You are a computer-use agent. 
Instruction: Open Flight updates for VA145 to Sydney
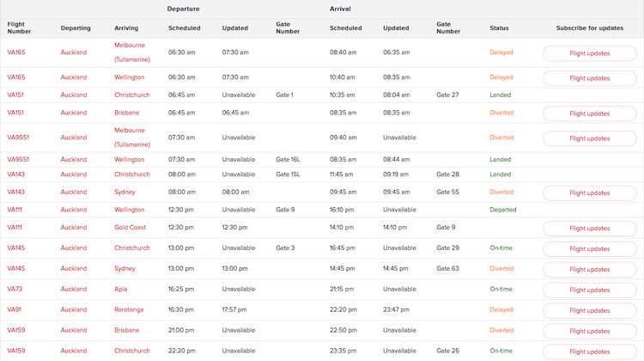589,269
